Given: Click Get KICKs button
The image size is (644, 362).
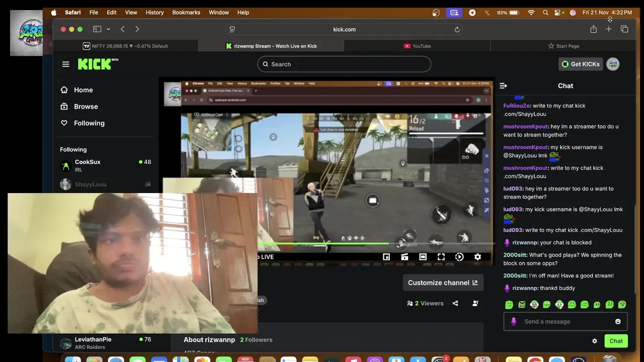Looking at the screenshot, I should [580, 64].
